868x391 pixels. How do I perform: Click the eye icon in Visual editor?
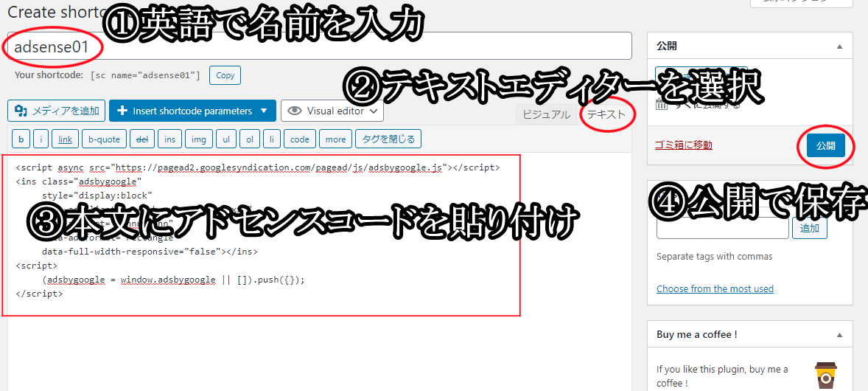[x=295, y=111]
